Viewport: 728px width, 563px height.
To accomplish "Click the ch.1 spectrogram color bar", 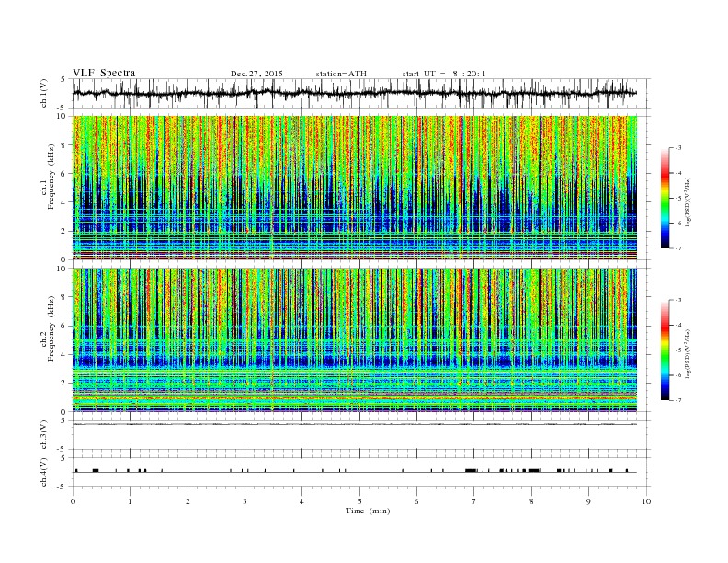I will (665, 199).
